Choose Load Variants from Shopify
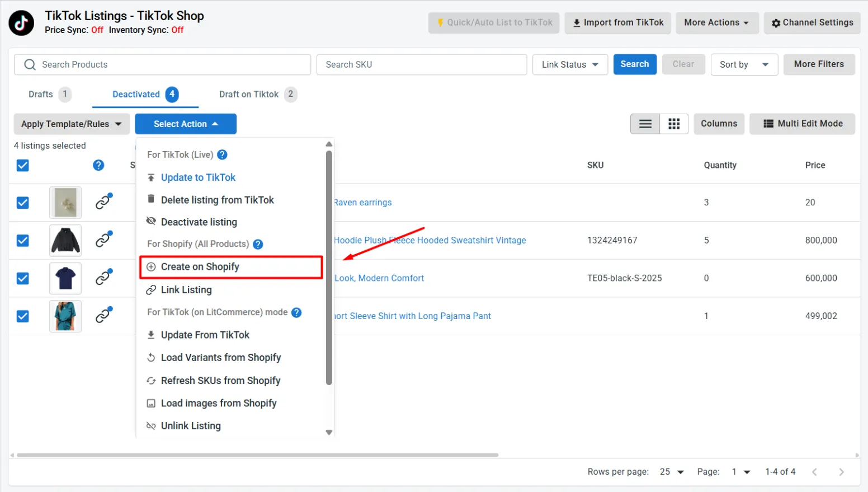The width and height of the screenshot is (868, 492). coord(220,358)
